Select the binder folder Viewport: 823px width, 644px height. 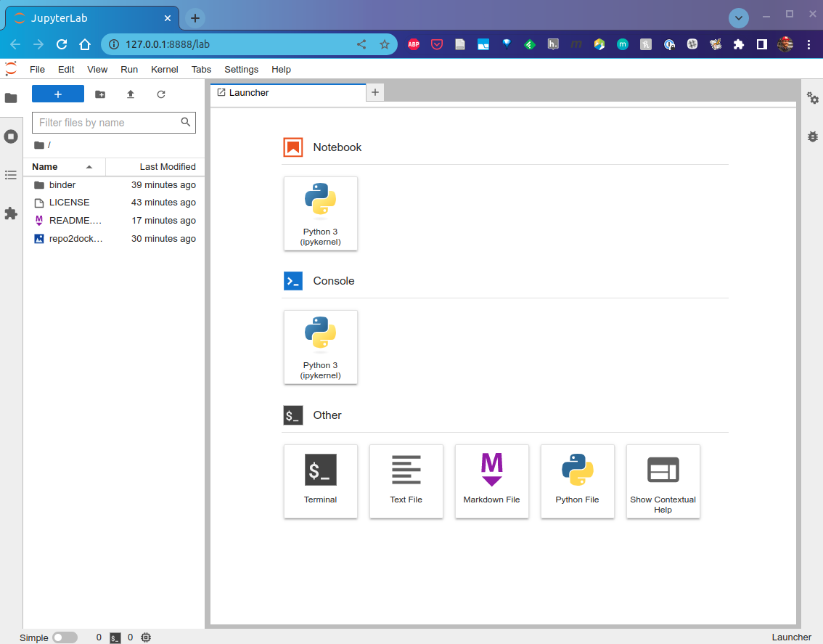[114, 185]
